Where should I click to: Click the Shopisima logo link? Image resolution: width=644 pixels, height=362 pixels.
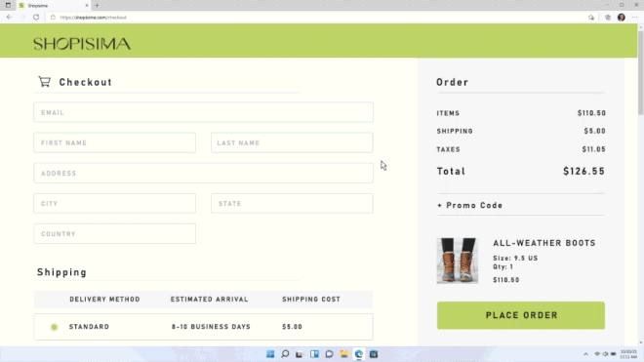[82, 44]
